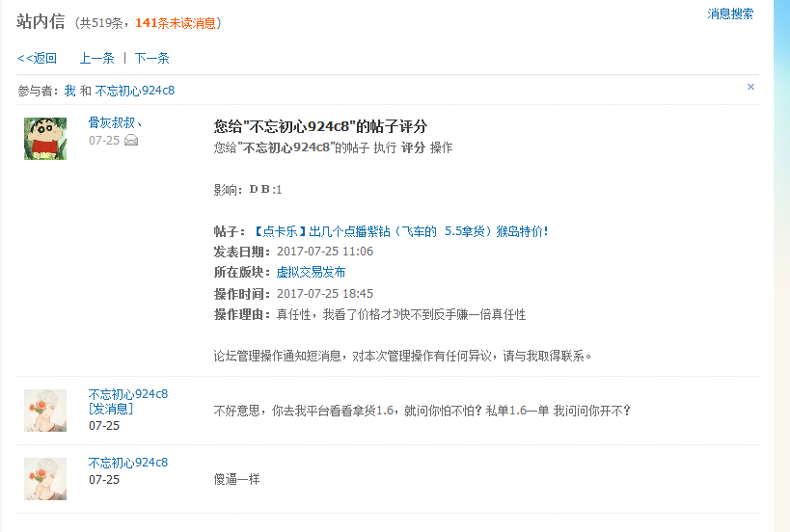Go to previous message 上一条
This screenshot has width=790, height=532.
97,59
